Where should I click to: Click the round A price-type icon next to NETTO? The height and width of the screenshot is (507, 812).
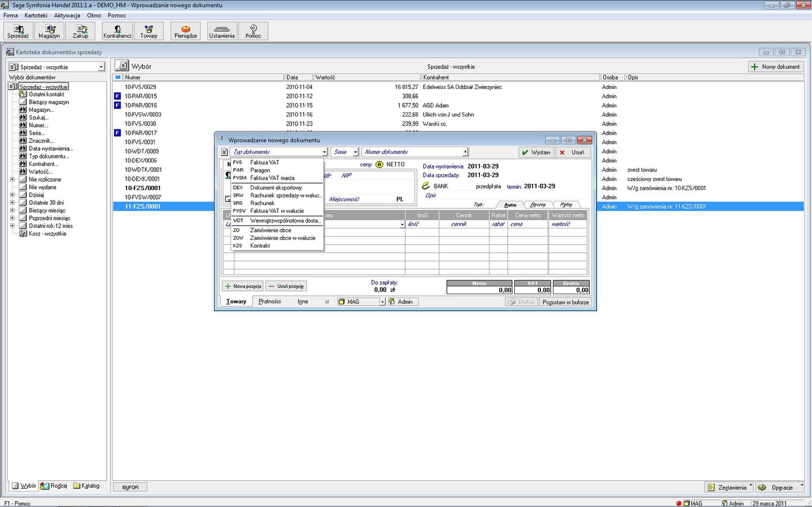[x=379, y=164]
